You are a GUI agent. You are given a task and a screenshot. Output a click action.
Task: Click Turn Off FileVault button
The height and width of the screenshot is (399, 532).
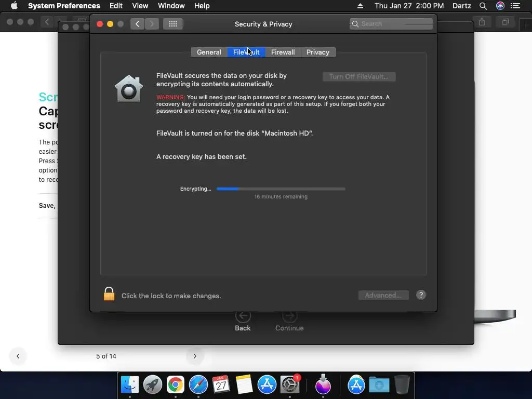359,77
